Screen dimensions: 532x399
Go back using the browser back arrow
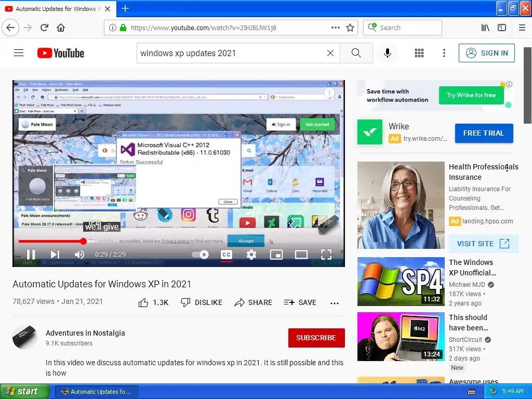[10, 28]
